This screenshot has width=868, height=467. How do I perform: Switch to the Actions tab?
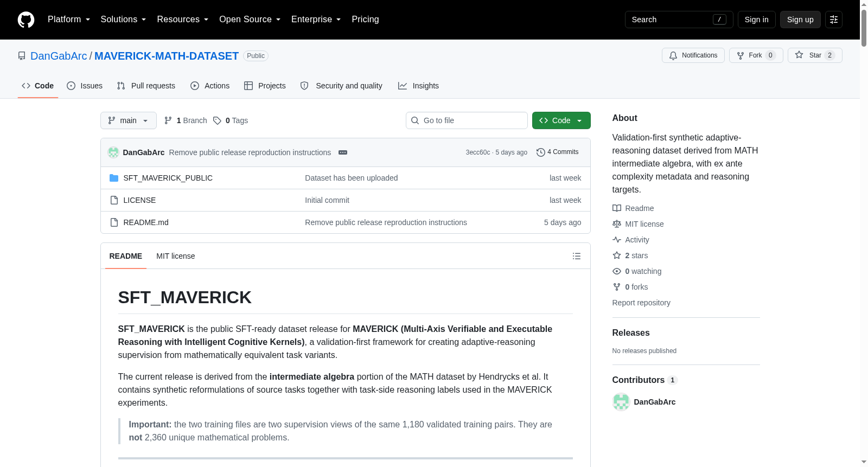210,86
